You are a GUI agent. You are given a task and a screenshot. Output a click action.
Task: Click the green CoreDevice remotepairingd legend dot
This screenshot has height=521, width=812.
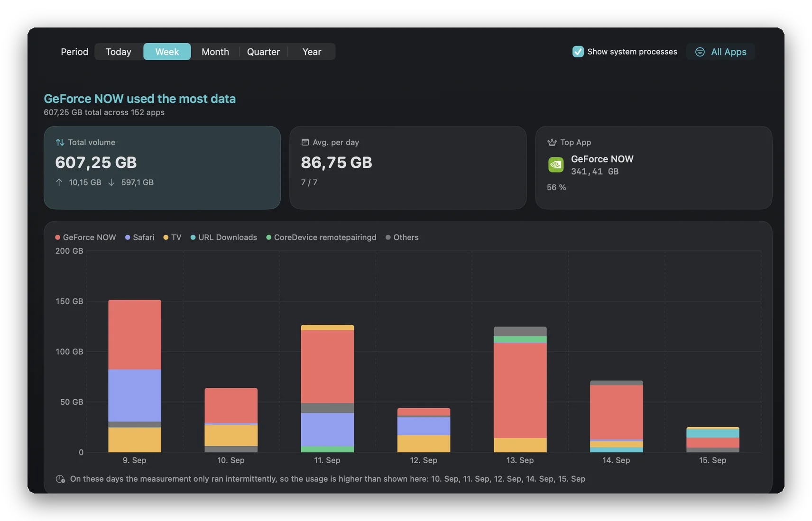pyautogui.click(x=269, y=237)
